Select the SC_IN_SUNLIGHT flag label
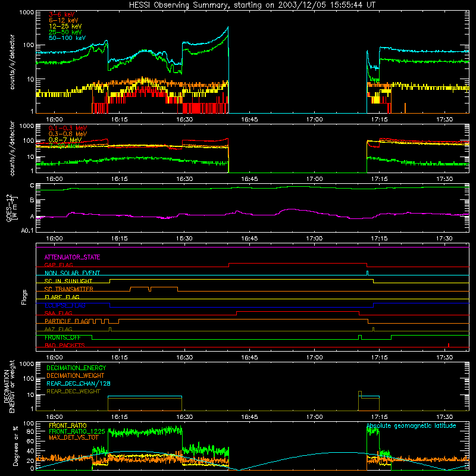 coord(68,281)
